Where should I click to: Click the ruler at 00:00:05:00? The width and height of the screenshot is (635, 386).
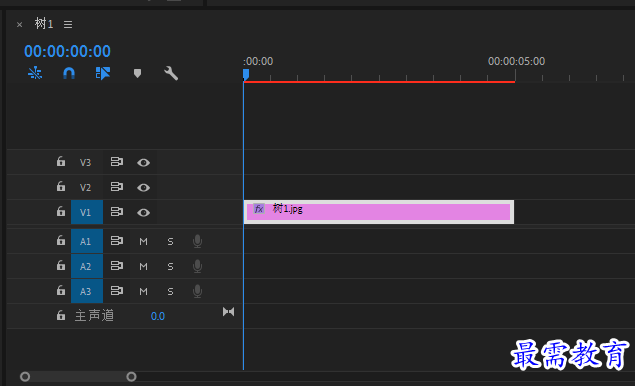(516, 61)
